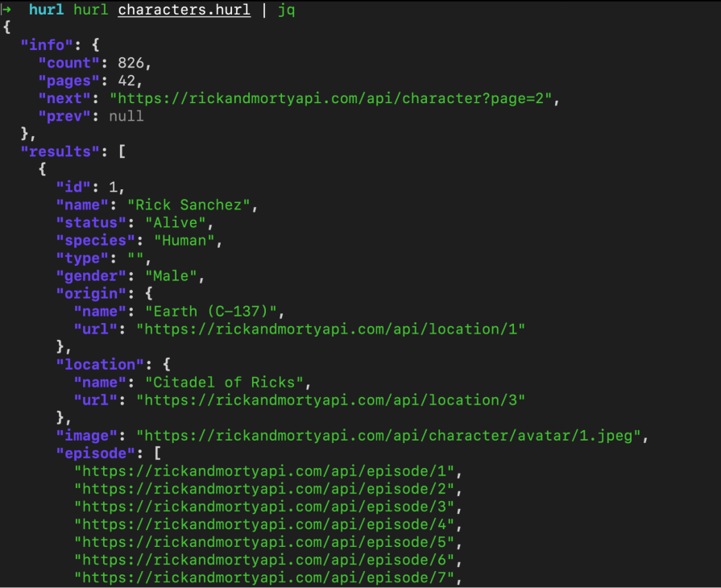Select the "Alive" status value

pos(176,222)
